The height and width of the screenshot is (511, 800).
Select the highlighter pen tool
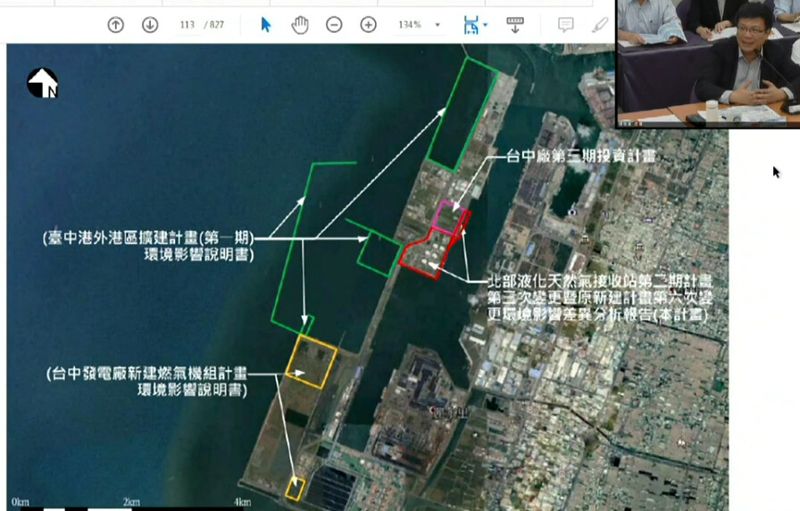click(600, 24)
